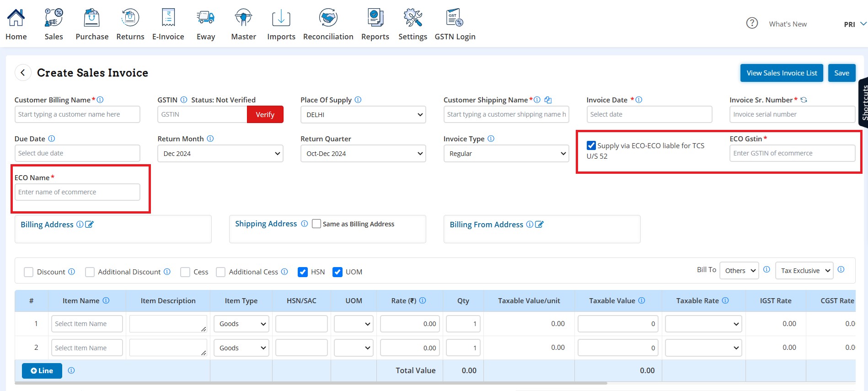Open Item Type dropdown in row 1

(241, 324)
